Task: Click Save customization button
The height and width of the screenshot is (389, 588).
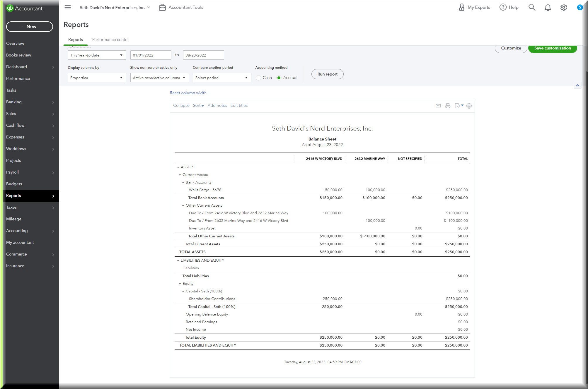Action: [552, 48]
